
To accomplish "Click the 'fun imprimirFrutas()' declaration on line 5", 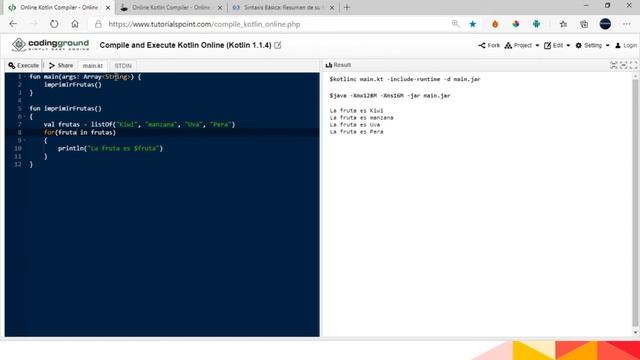I will 65,109.
